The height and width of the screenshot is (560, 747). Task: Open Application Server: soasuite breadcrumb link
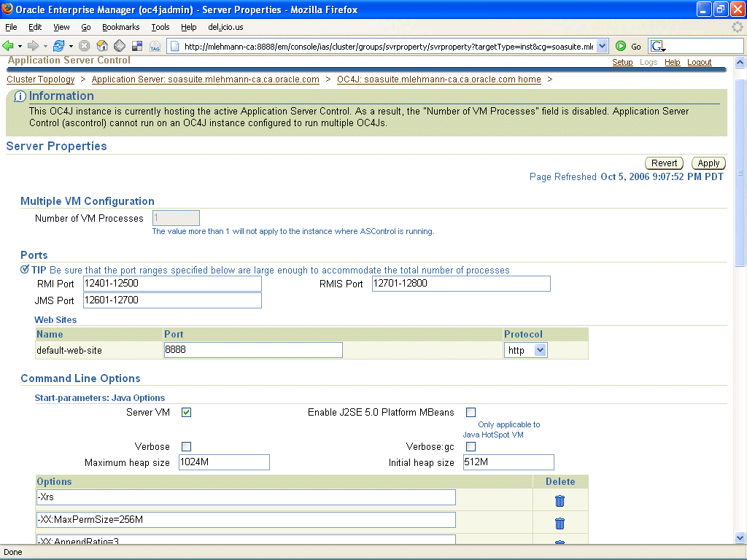pyautogui.click(x=205, y=79)
